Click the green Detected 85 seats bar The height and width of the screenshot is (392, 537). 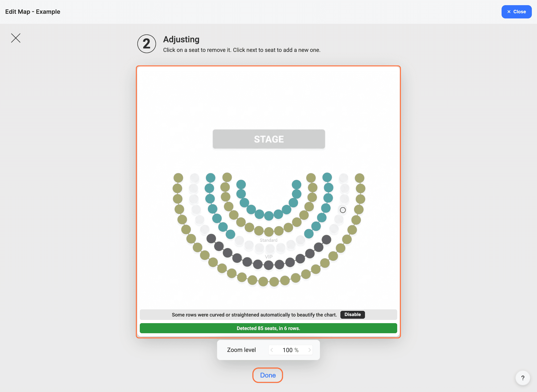[x=268, y=328]
